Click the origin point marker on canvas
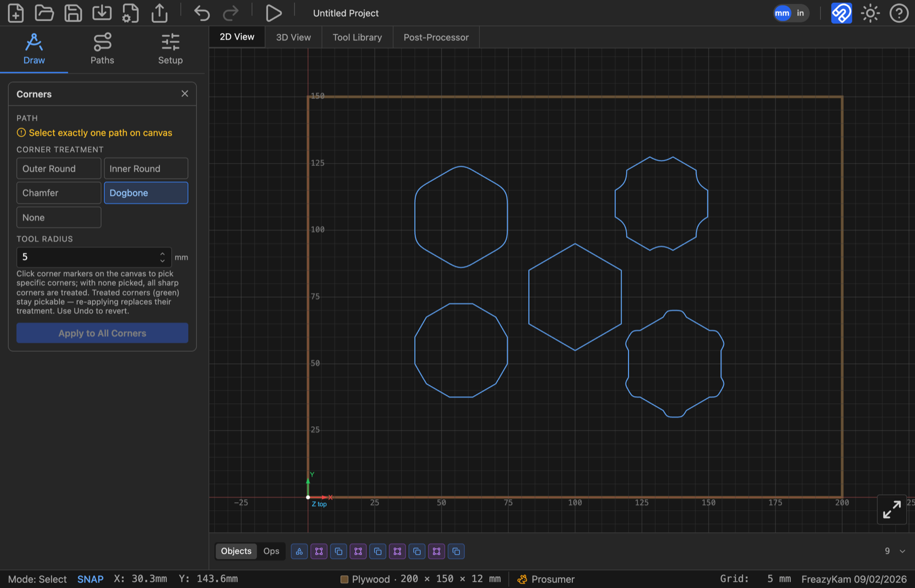This screenshot has width=915, height=588. pos(308,497)
